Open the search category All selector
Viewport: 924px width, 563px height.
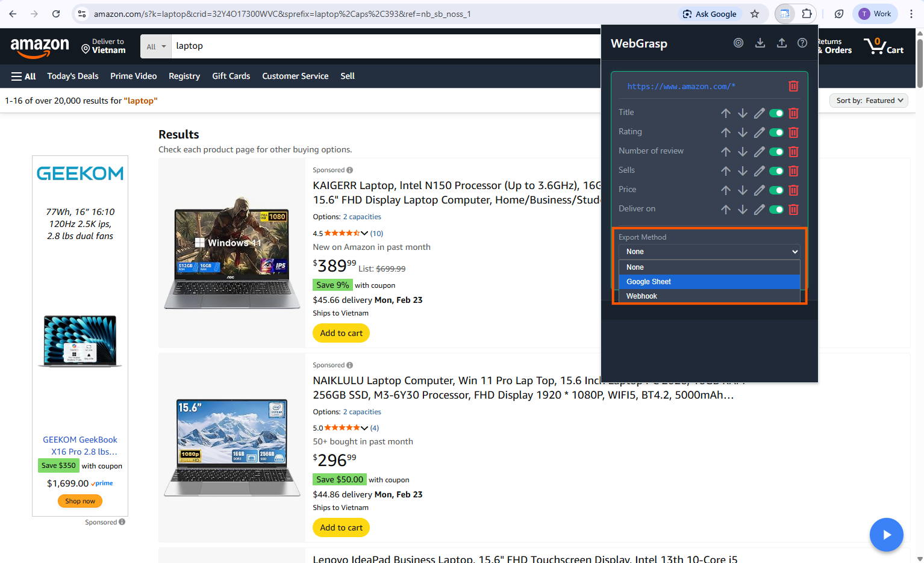155,46
